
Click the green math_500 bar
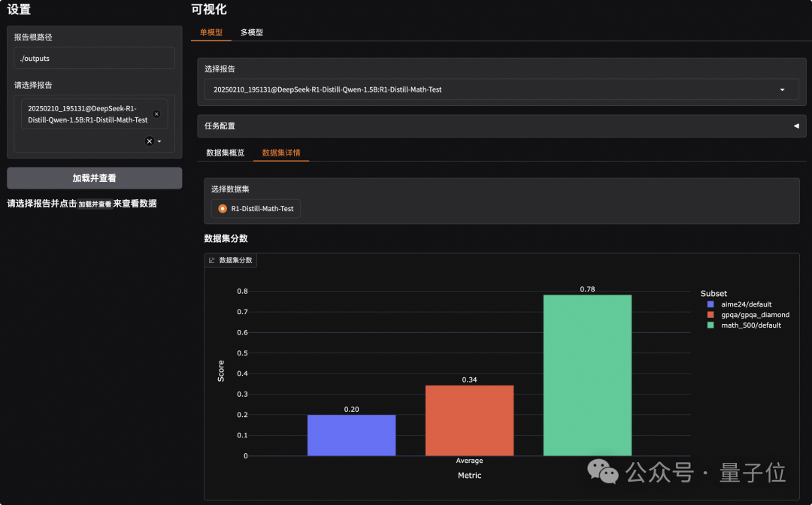(x=587, y=375)
